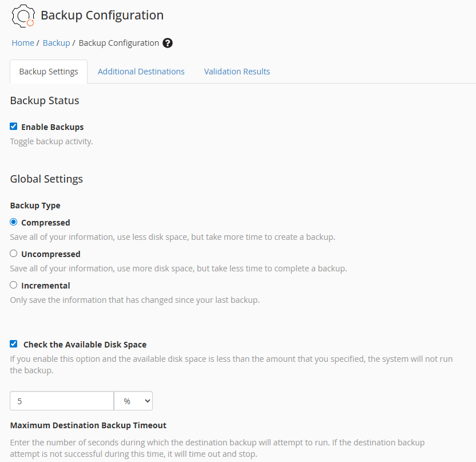Follow the Backup breadcrumb link
This screenshot has height=462, width=476.
pyautogui.click(x=57, y=43)
